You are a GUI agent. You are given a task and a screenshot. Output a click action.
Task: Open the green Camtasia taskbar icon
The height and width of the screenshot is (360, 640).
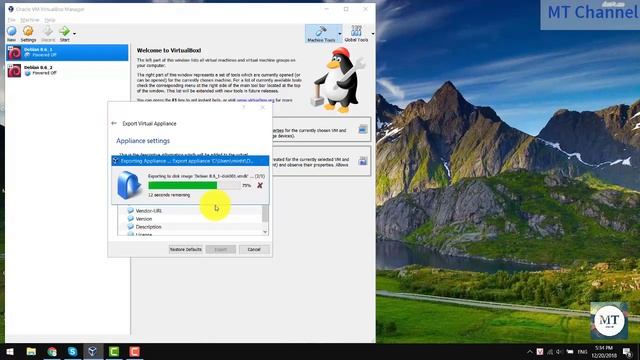tap(114, 351)
